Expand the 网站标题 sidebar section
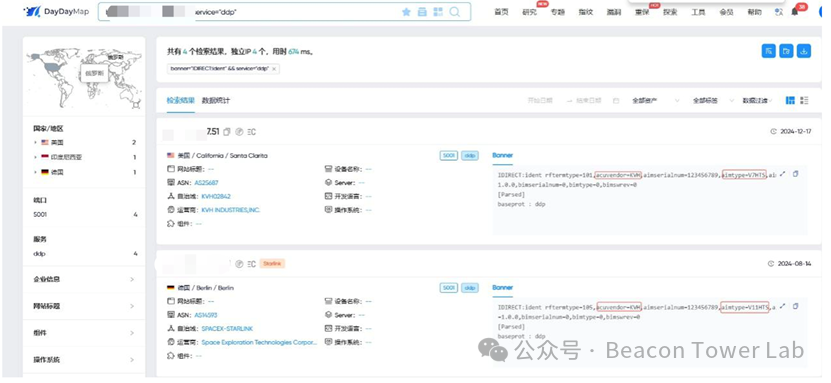The image size is (831, 383). (x=84, y=306)
